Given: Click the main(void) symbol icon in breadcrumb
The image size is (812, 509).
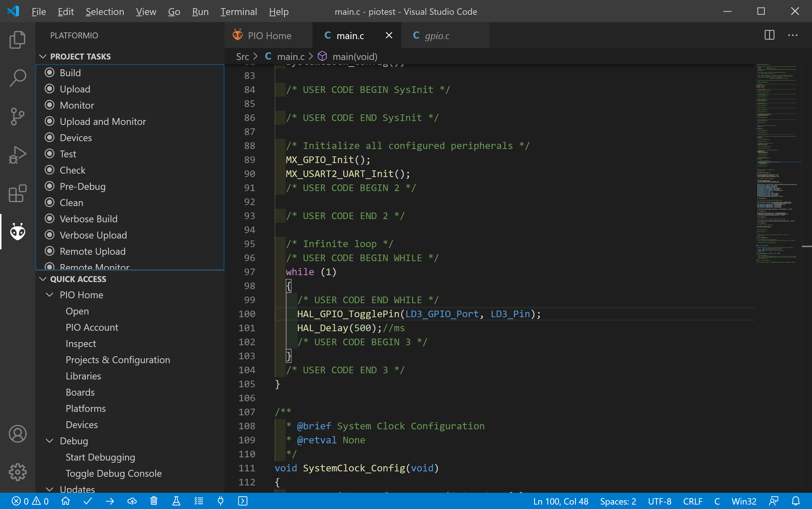Looking at the screenshot, I should (322, 56).
